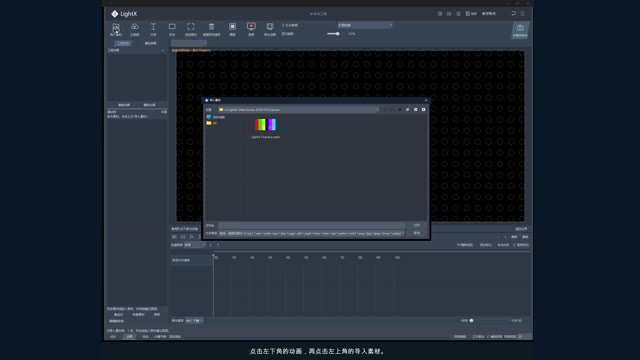
Task: Open the dropdown above the canvas area
Action: click(189, 43)
